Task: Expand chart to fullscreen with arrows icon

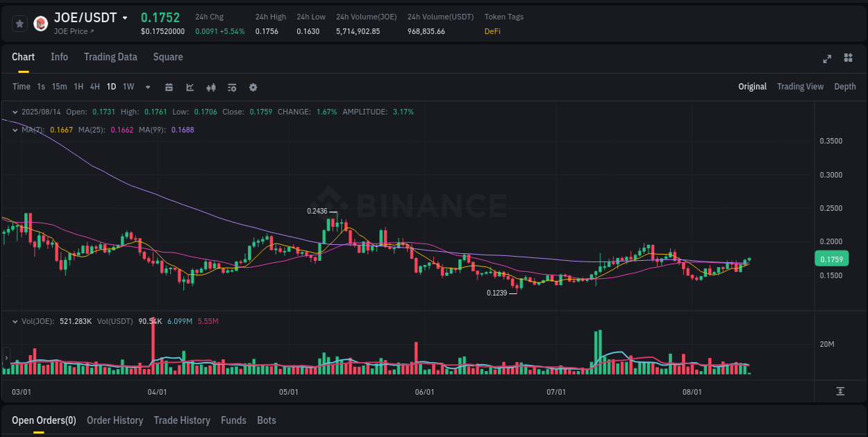Action: click(x=827, y=59)
